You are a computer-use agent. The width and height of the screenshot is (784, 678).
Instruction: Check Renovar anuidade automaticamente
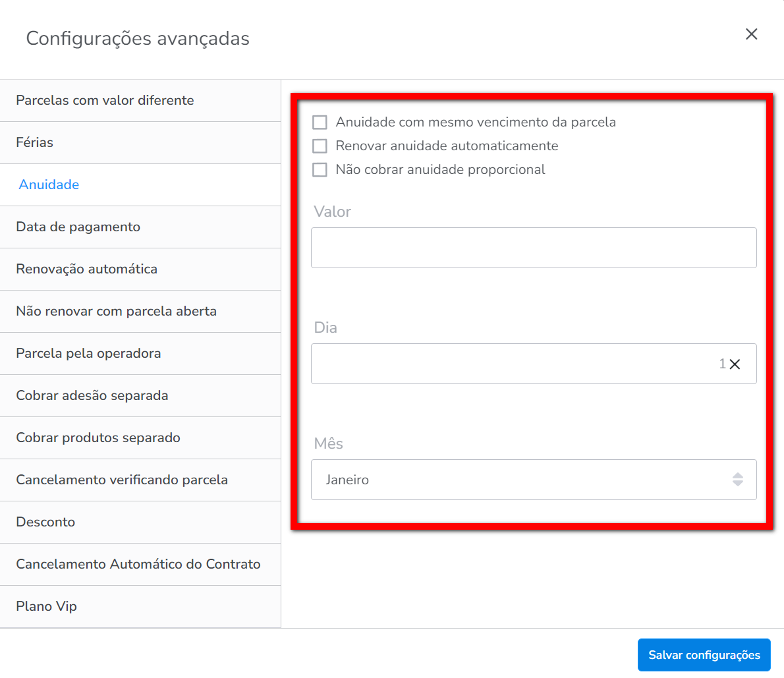coord(320,146)
